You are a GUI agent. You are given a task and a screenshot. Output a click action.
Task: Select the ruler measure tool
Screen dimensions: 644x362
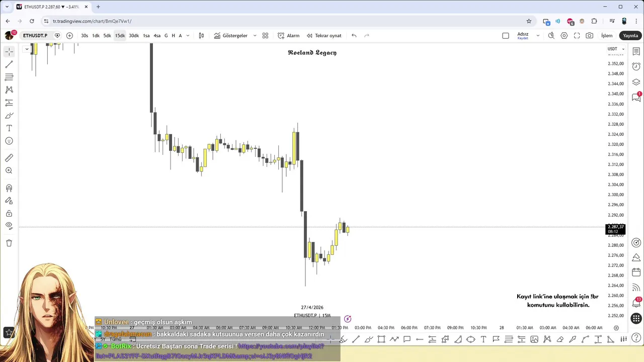9,158
